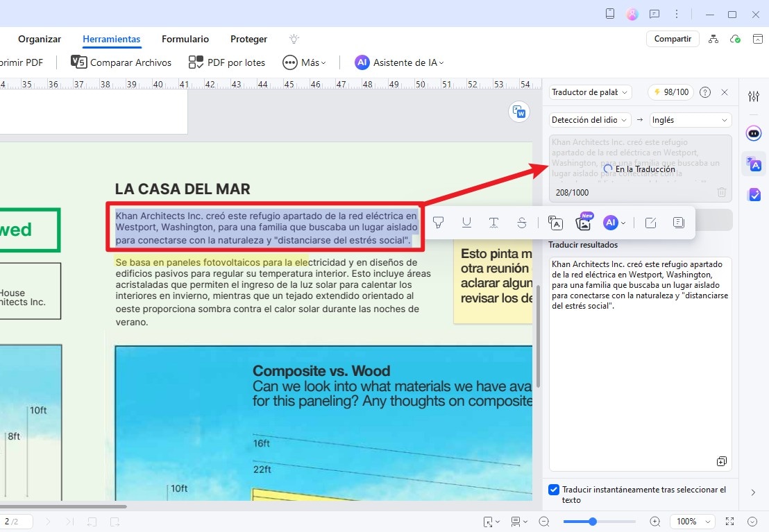This screenshot has width=769, height=532.
Task: Click the copy text icon in floating bar
Action: [x=678, y=223]
